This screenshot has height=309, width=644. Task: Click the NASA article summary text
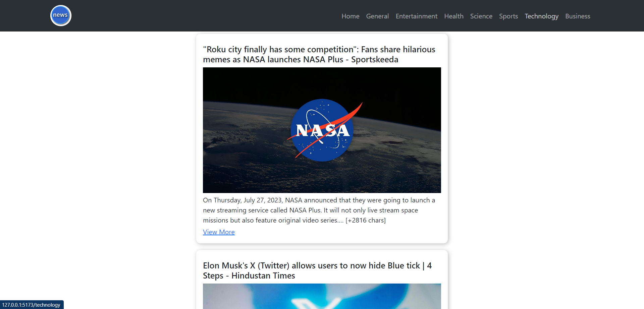319,210
